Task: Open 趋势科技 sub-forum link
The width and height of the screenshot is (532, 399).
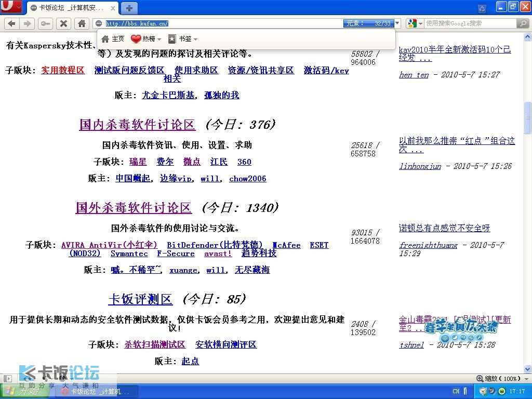Action: (x=259, y=253)
